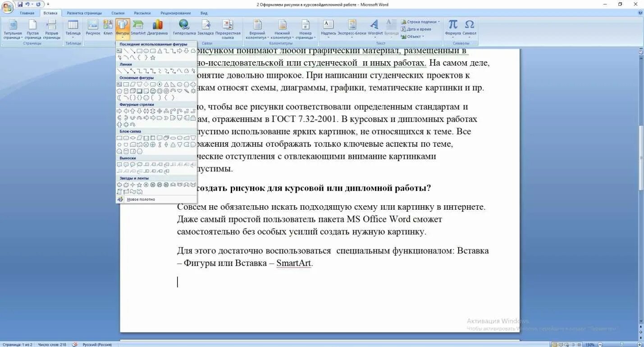The height and width of the screenshot is (347, 644).
Task: Switch to the Рецензирование tab
Action: coord(176,13)
